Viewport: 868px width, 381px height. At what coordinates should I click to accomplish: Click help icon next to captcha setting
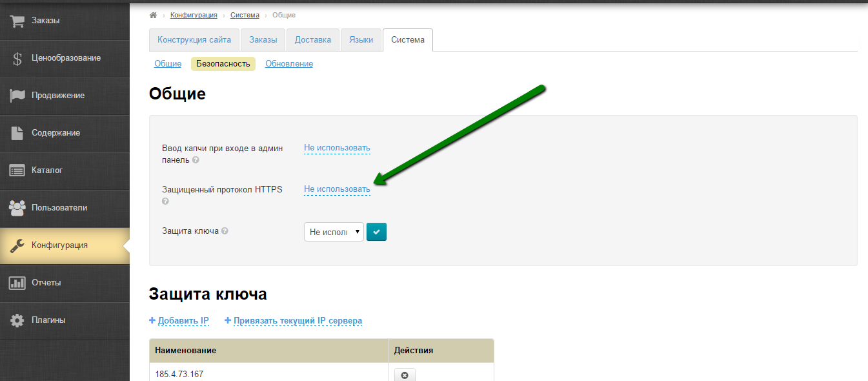196,160
